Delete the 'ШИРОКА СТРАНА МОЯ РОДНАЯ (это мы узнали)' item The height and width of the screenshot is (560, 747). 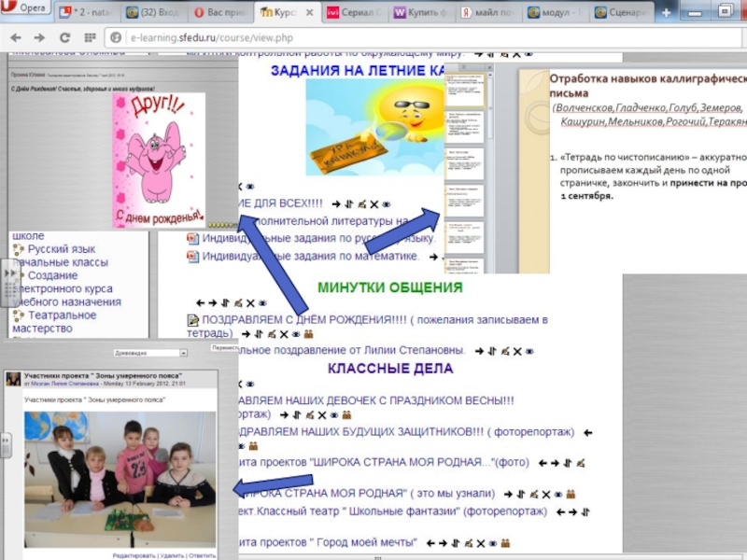545,494
